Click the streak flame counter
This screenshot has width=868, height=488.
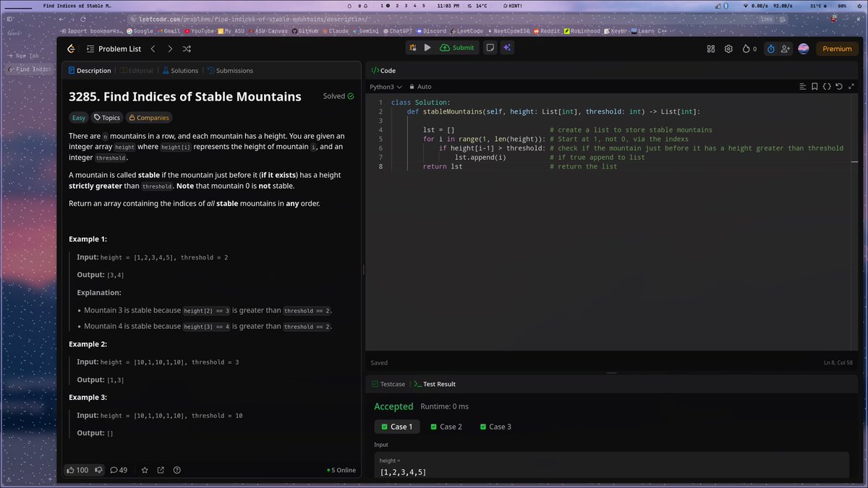point(749,48)
